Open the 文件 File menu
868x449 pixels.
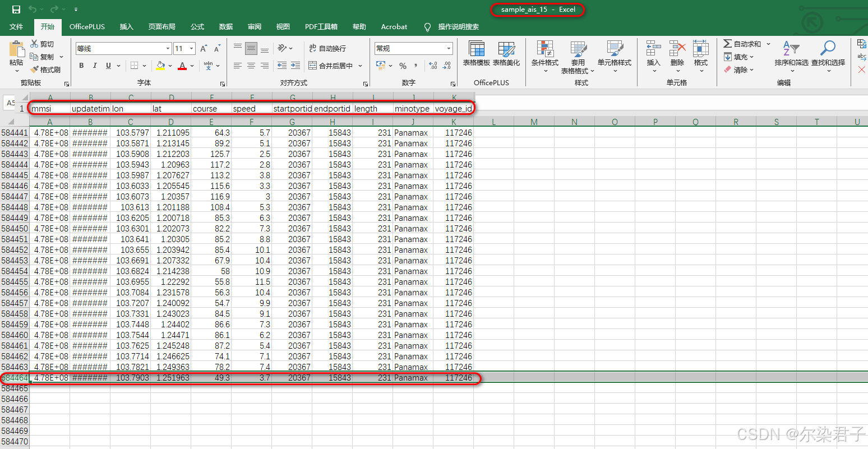tap(16, 26)
